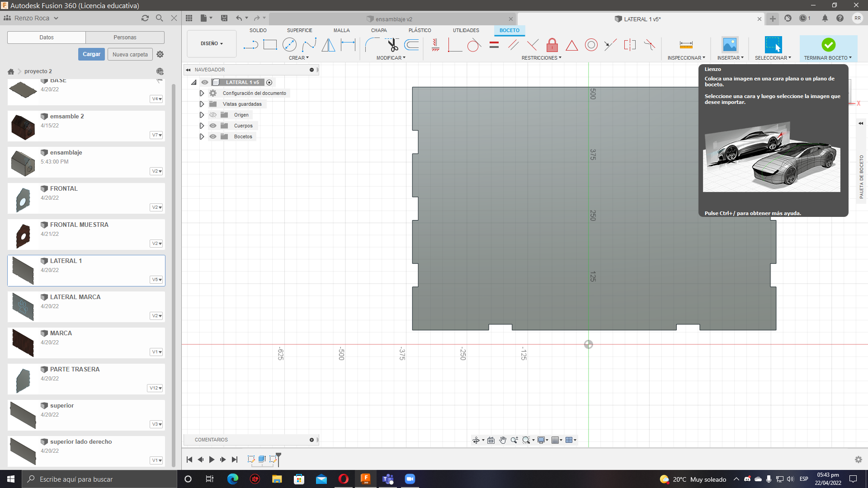Image resolution: width=868 pixels, height=488 pixels.
Task: Click the Cargar button
Action: point(91,54)
